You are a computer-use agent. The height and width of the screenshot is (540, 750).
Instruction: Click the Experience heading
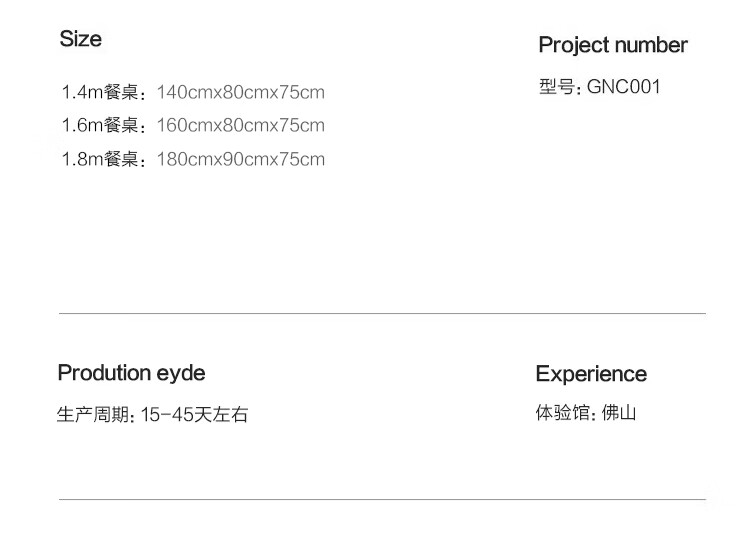pos(591,374)
